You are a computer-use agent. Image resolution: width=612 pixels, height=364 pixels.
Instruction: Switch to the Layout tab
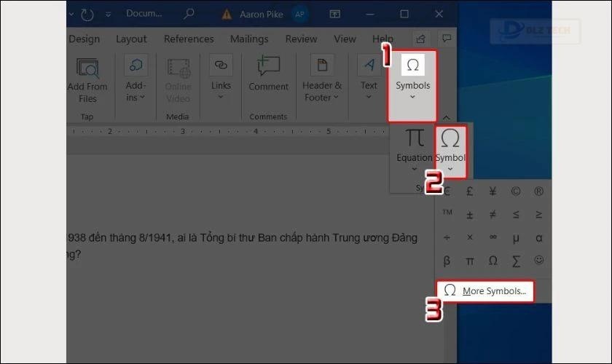click(x=131, y=39)
